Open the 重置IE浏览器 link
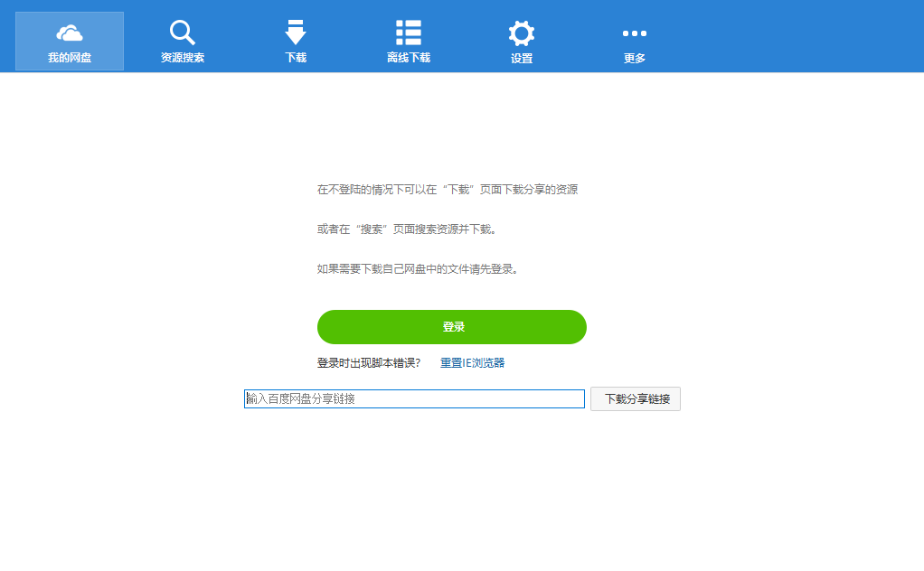The image size is (924, 571). (474, 361)
